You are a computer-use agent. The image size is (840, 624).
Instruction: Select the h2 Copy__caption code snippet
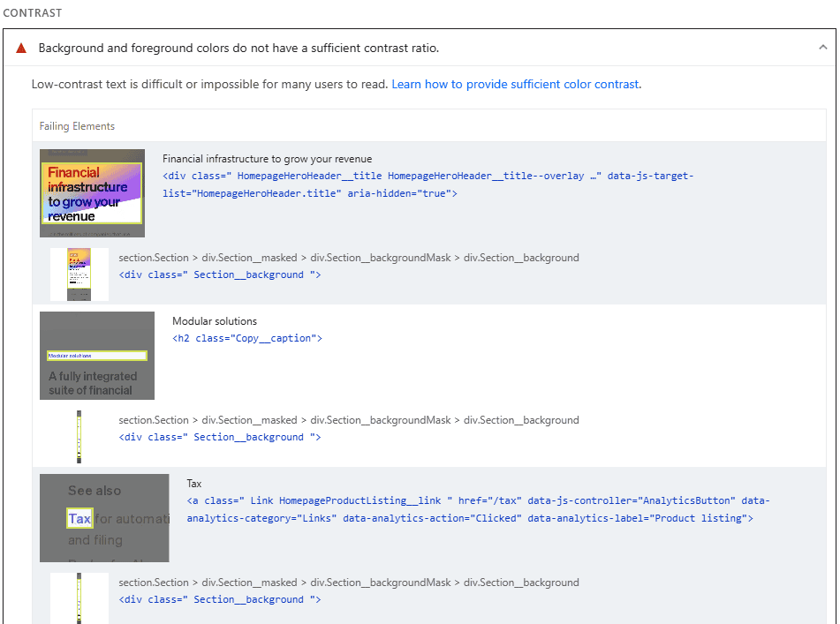click(x=247, y=338)
